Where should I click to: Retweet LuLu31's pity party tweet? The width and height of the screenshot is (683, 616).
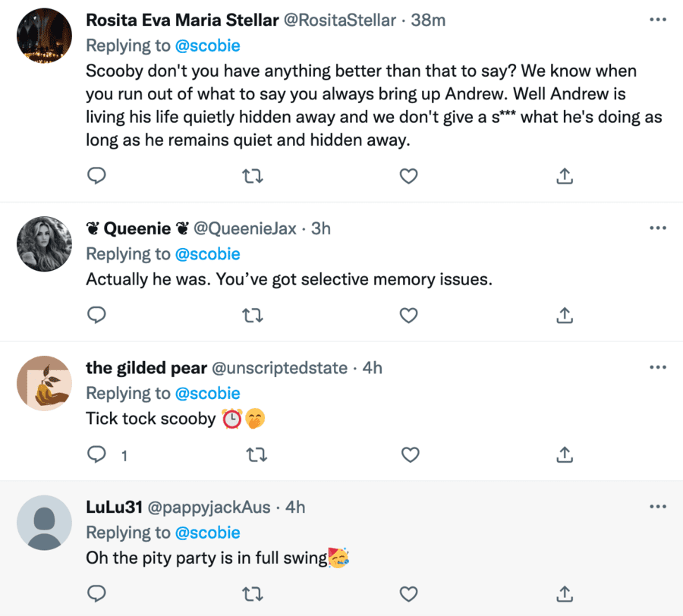253,592
